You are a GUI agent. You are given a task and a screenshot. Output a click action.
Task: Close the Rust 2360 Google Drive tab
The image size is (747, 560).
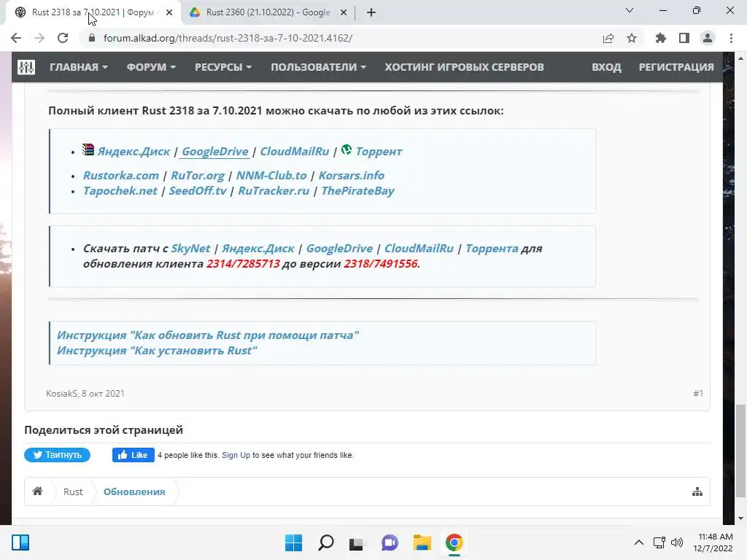click(344, 12)
